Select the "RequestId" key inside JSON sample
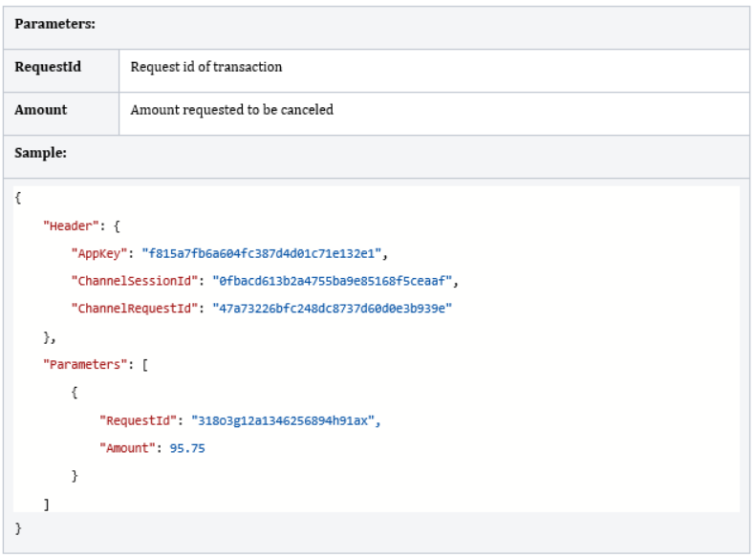Viewport: 756px width, 558px height. (138, 420)
